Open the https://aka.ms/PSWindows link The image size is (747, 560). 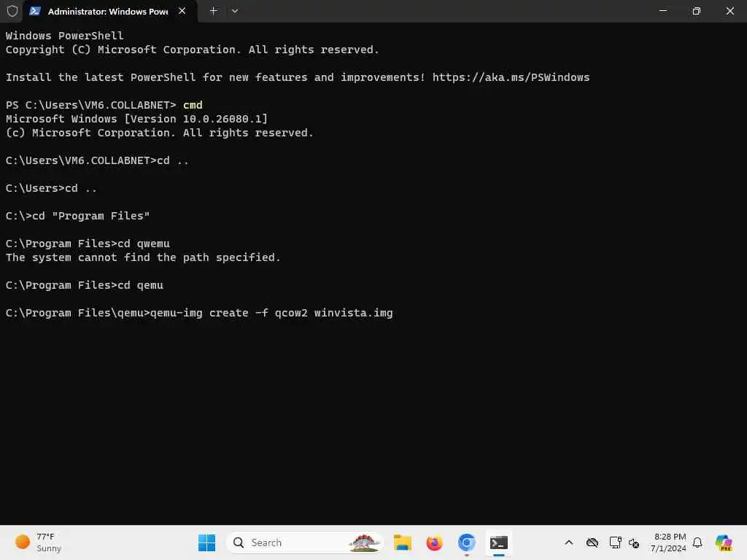point(511,77)
